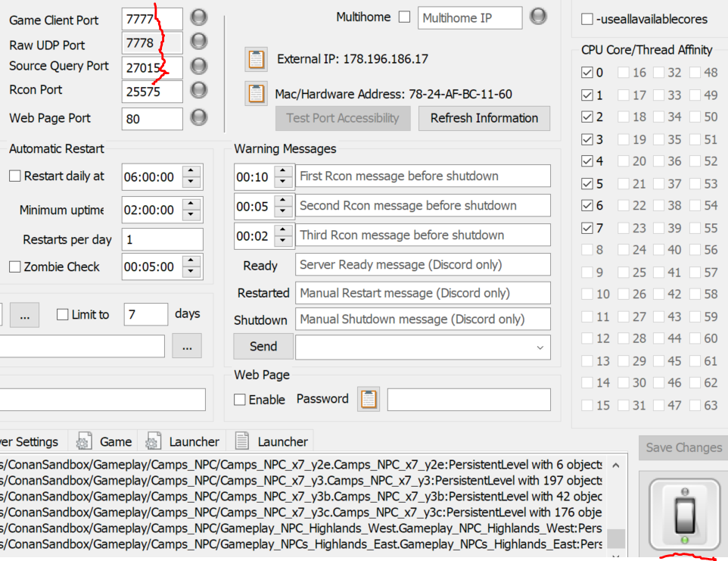Click clipboard icon beside Web Page Password
The height and width of the screenshot is (561, 728).
point(369,399)
